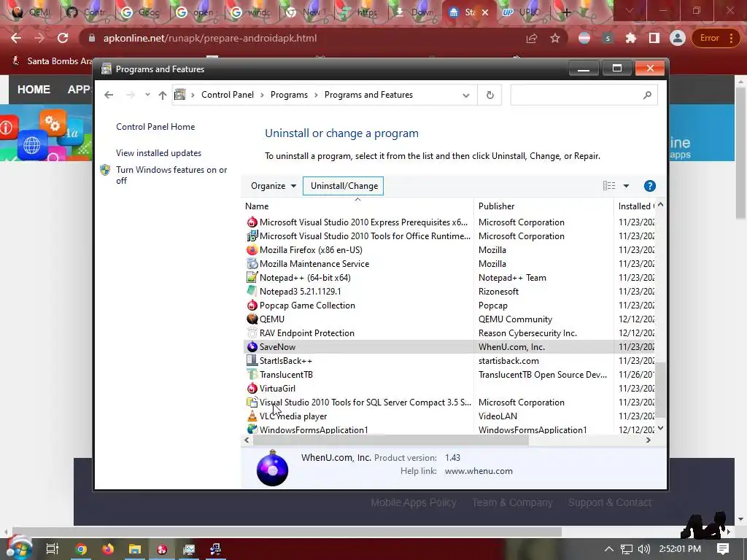Click the www.whenu.com help link
The width and height of the screenshot is (747, 560).
479,471
